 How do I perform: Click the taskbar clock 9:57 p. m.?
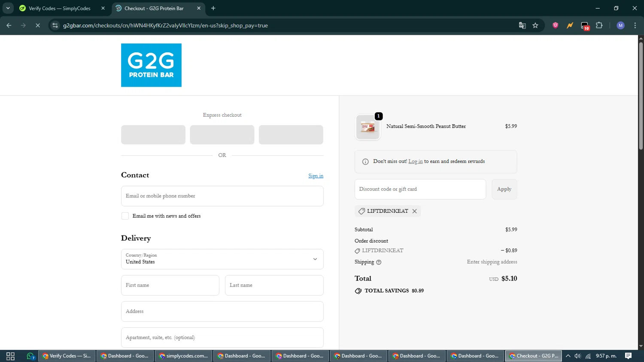click(x=606, y=356)
